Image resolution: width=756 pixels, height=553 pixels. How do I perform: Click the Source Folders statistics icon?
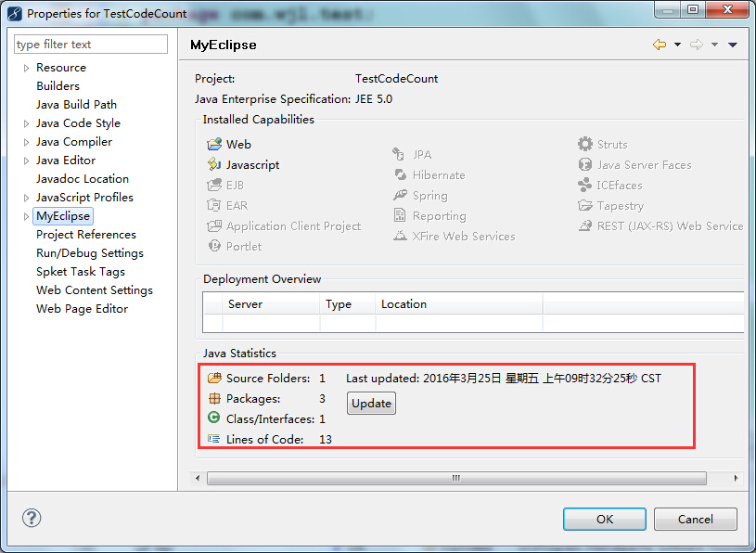(x=214, y=378)
